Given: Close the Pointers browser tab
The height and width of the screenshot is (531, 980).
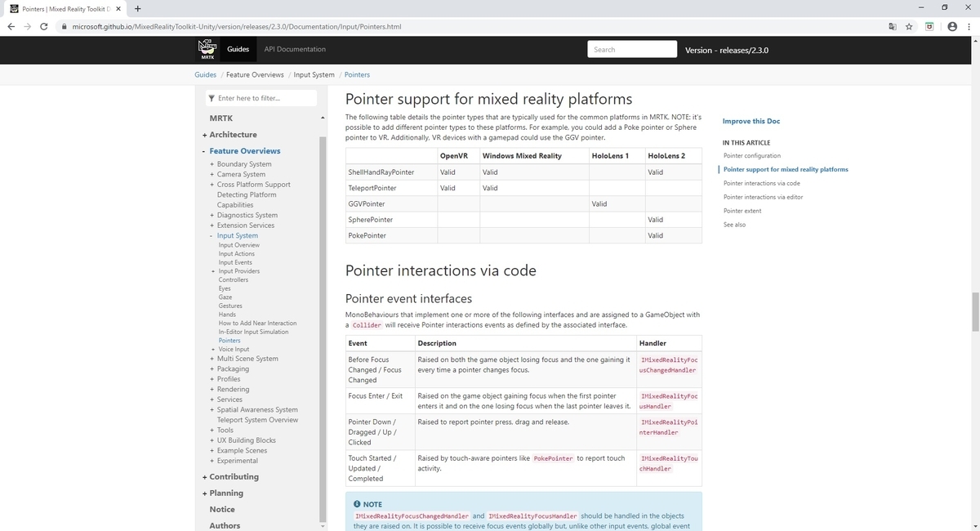Looking at the screenshot, I should point(118,8).
